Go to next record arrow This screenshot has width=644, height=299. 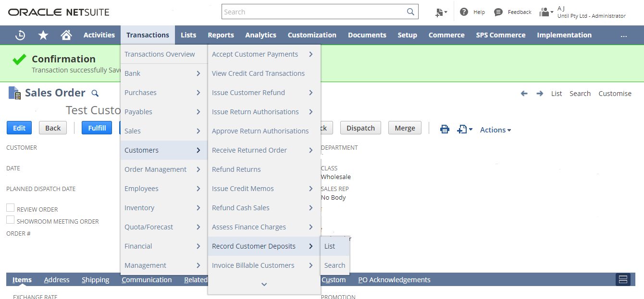point(540,94)
